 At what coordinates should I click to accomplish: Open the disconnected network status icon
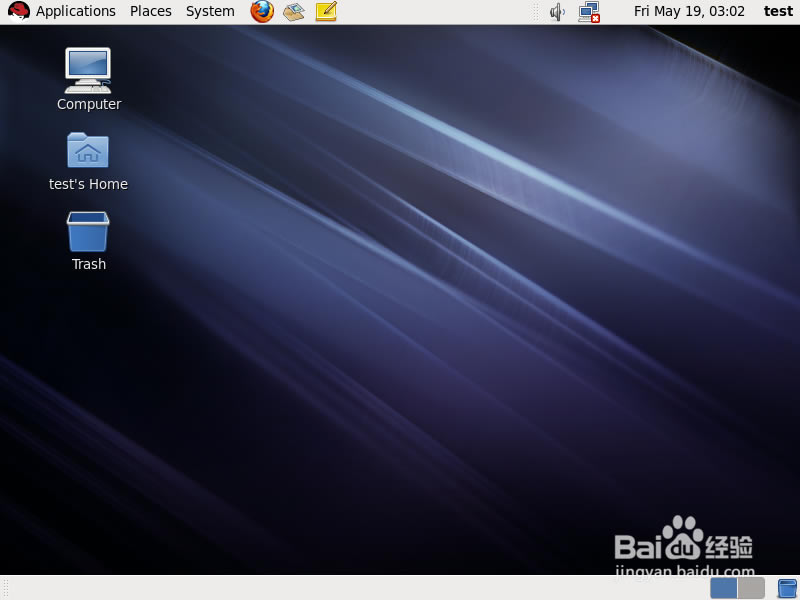(589, 12)
